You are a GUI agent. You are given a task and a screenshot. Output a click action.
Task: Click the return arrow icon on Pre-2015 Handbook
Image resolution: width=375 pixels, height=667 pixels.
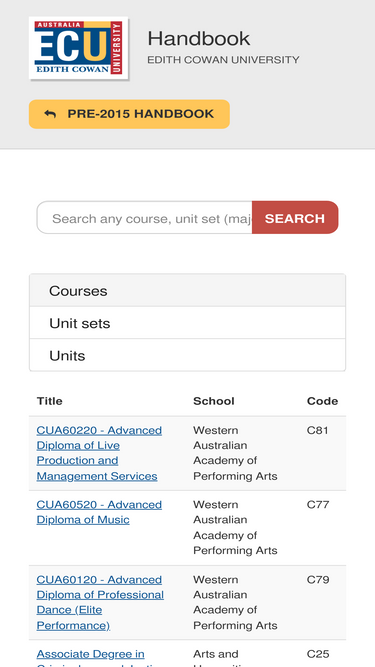pyautogui.click(x=50, y=114)
